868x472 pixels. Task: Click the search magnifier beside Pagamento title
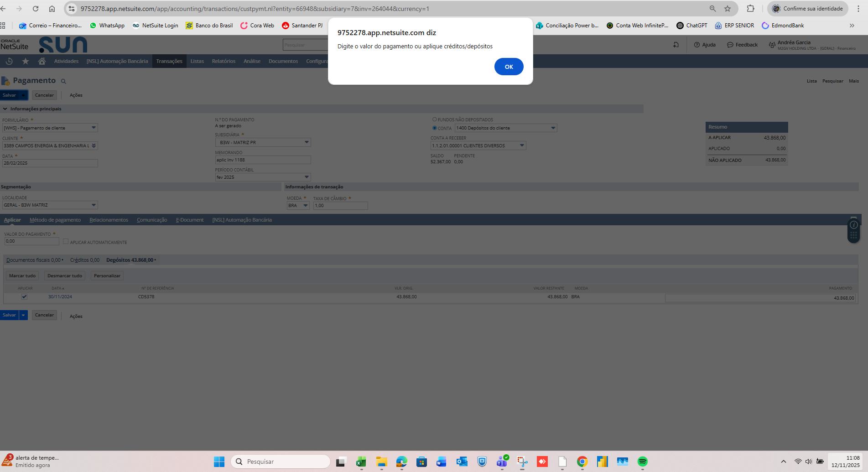tap(63, 81)
